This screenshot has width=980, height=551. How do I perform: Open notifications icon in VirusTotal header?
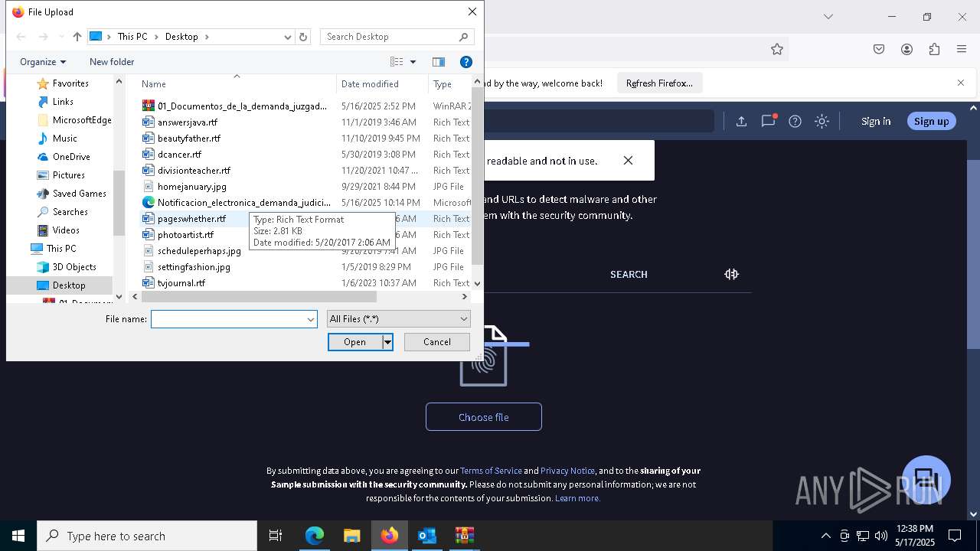pyautogui.click(x=768, y=121)
